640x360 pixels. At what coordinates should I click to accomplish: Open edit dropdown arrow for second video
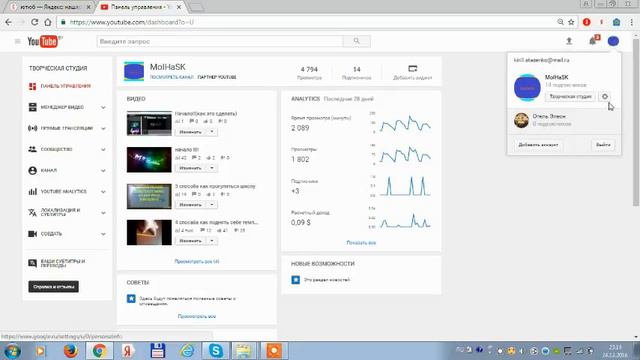[212, 168]
